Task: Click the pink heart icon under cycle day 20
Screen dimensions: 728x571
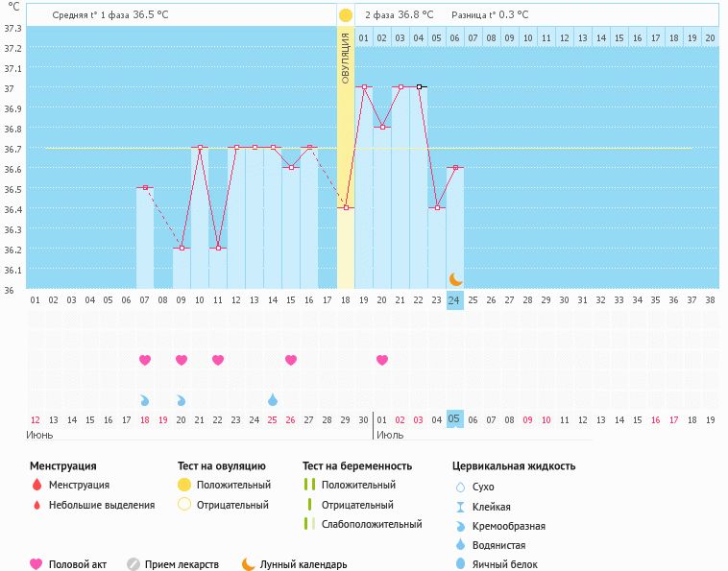Action: pos(382,360)
